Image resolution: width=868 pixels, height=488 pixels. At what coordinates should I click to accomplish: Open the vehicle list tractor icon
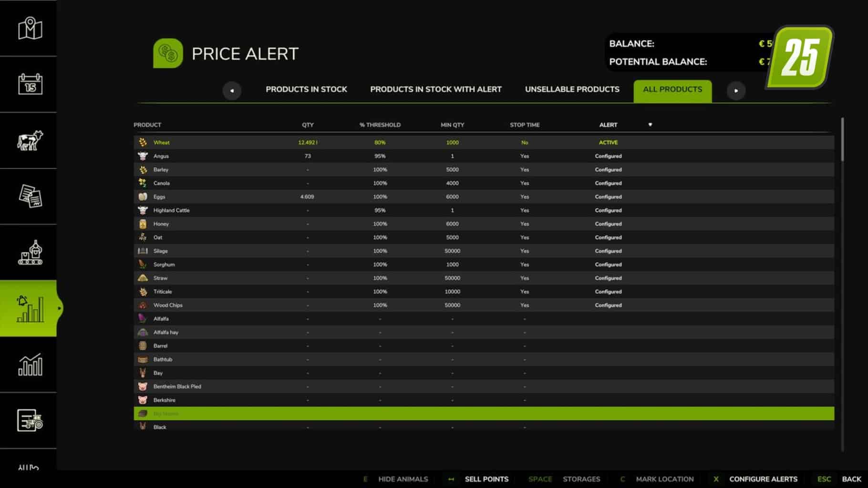30,420
